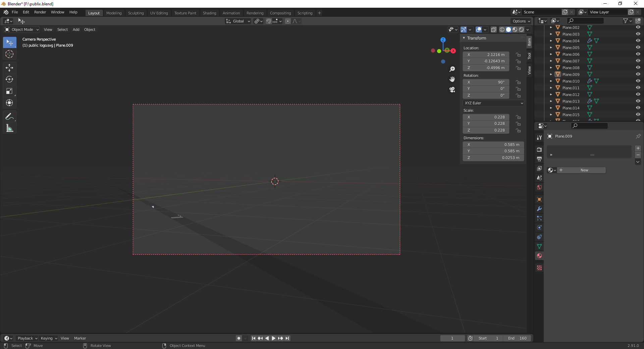This screenshot has width=644, height=349.
Task: Click the current frame field
Action: coord(452,338)
